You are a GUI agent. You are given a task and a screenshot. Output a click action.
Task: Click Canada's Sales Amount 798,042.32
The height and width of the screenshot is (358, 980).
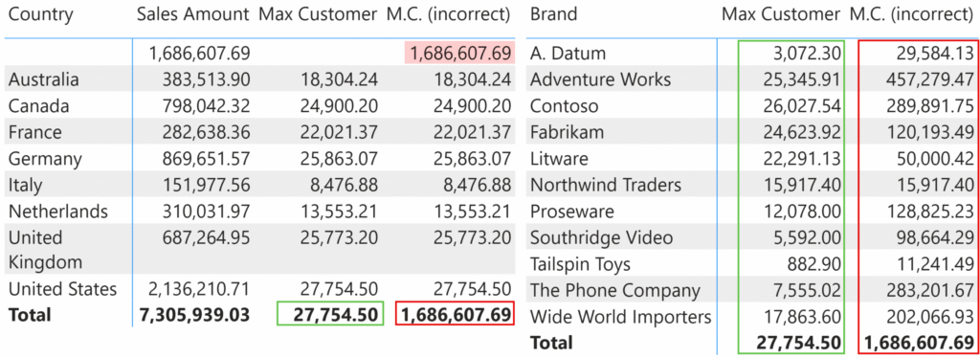(200, 106)
